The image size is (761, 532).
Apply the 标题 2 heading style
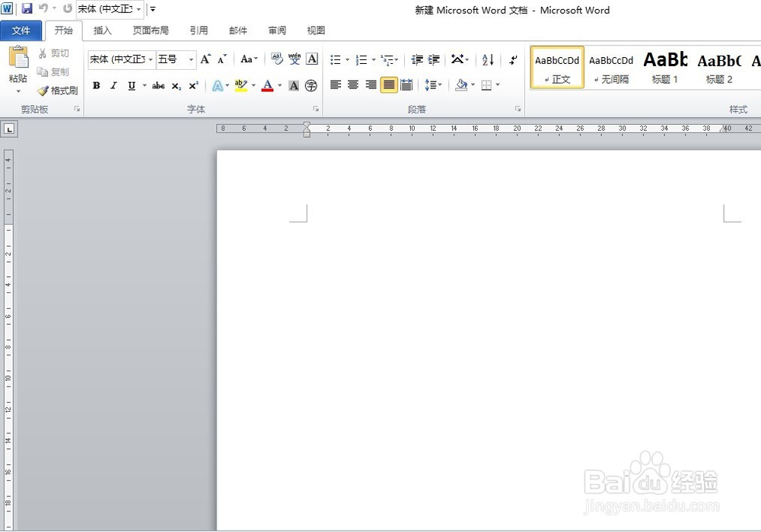719,68
